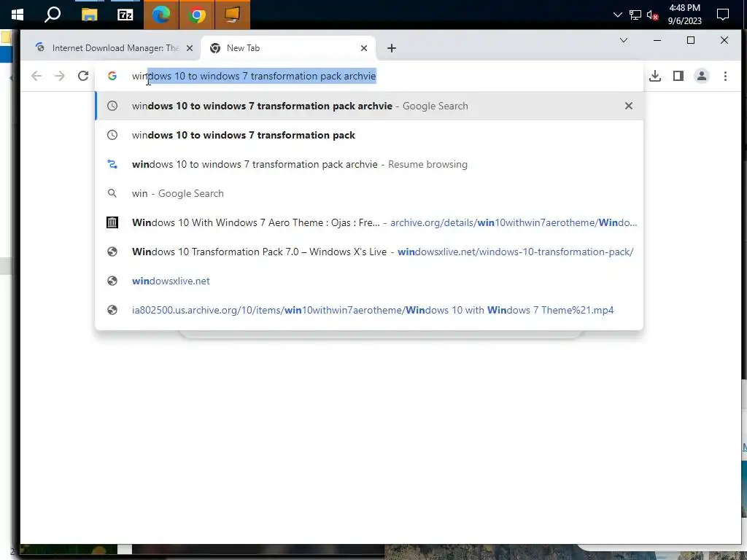The width and height of the screenshot is (747, 560).
Task: Click Chrome's back navigation arrow
Action: [x=36, y=76]
